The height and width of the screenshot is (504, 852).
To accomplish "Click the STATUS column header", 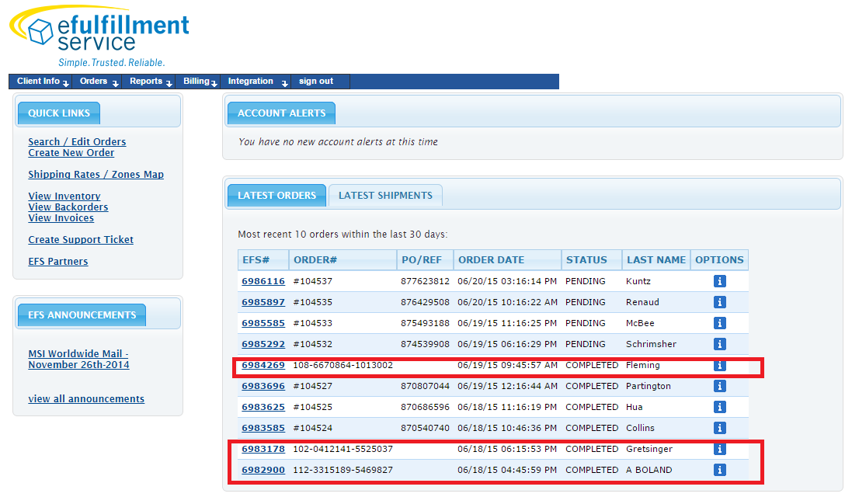I will pos(592,260).
